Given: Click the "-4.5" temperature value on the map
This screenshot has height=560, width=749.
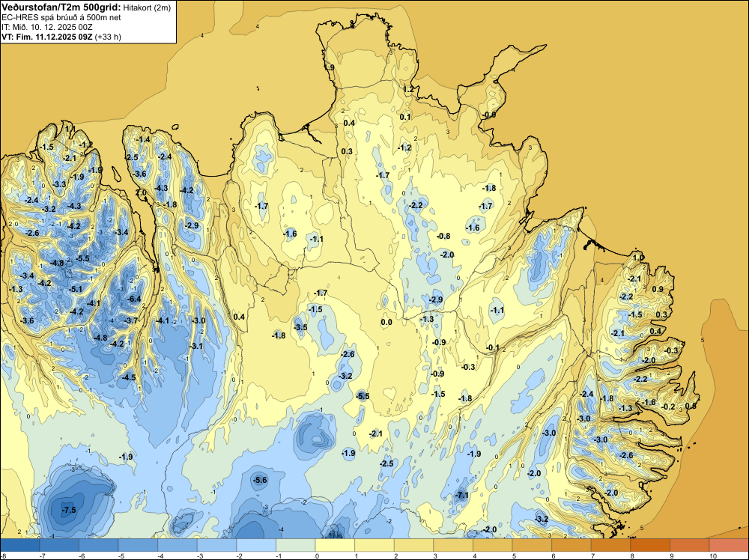Looking at the screenshot, I should 129,377.
